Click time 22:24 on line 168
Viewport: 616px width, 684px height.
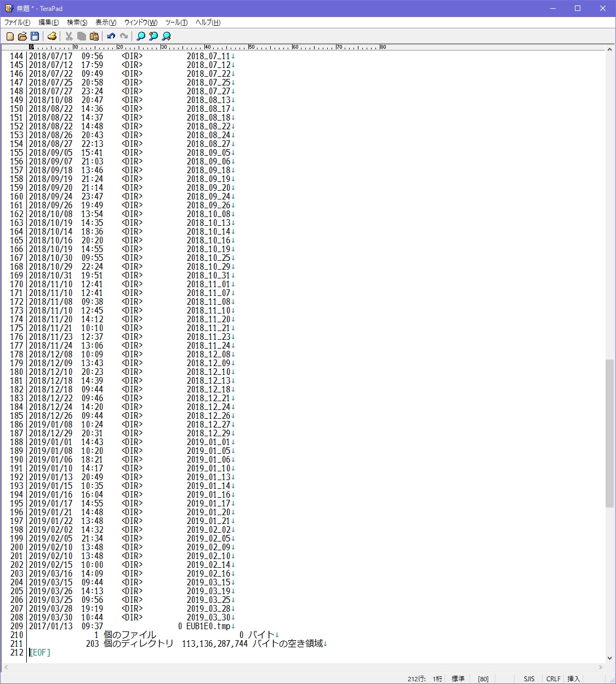click(92, 266)
